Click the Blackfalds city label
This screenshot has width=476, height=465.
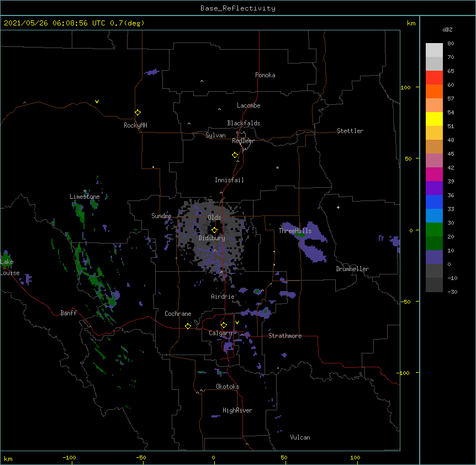click(x=244, y=123)
